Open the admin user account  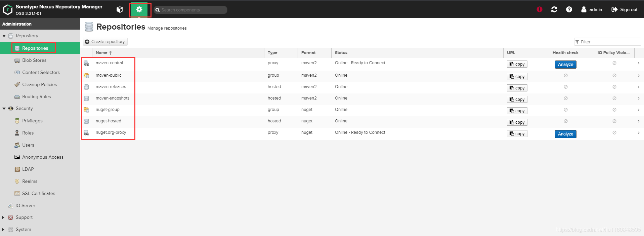pyautogui.click(x=592, y=9)
